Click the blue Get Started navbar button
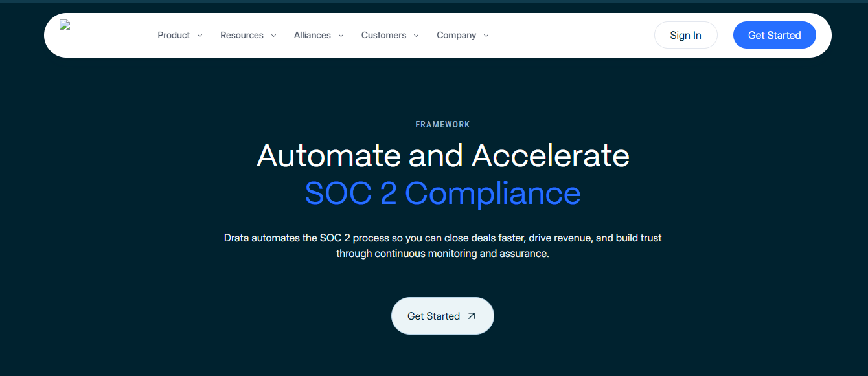Image resolution: width=868 pixels, height=376 pixels. coord(775,35)
